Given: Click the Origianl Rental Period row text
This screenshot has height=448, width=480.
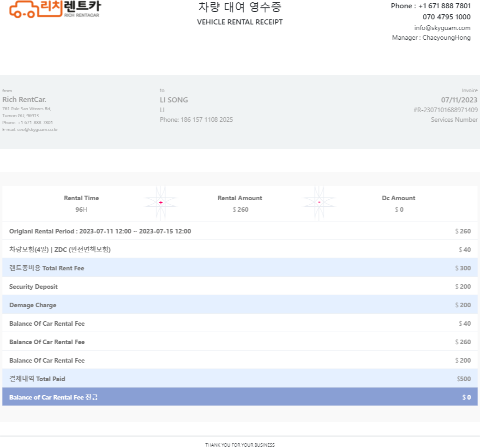Looking at the screenshot, I should [100, 231].
